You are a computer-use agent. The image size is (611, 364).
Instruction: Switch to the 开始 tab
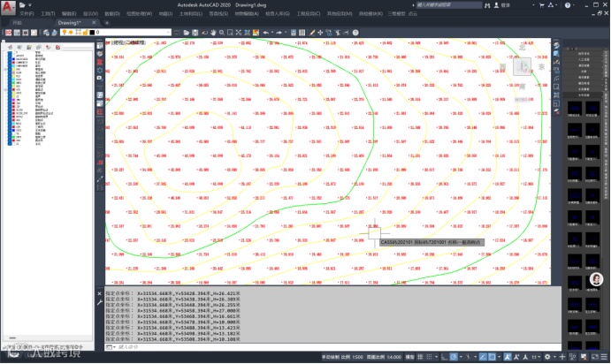[18, 23]
